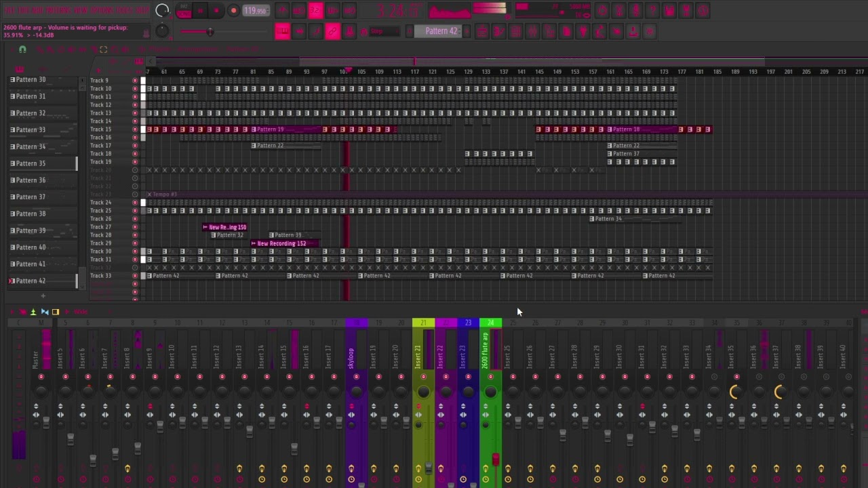
Task: Click the green arrow icon in mixer toolbar
Action: coord(33,312)
